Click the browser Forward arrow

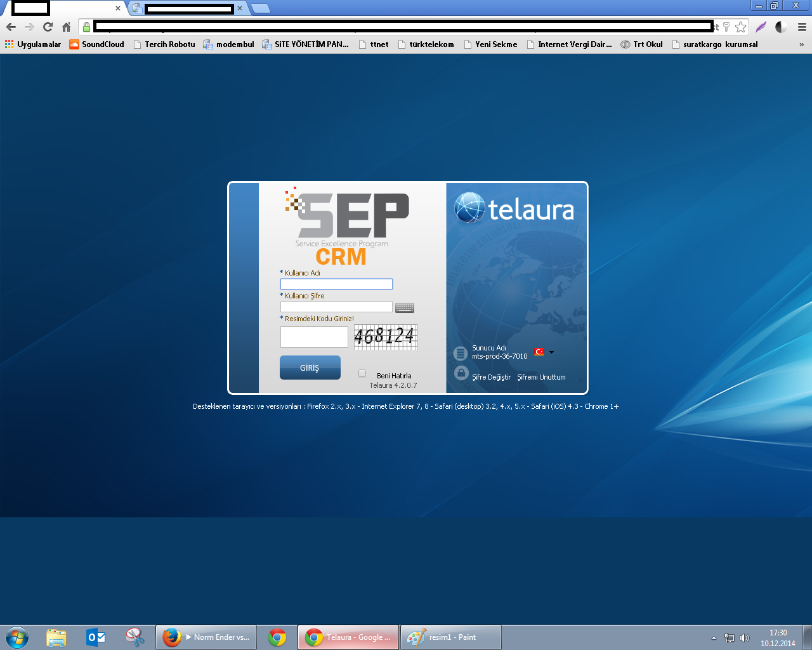[29, 27]
